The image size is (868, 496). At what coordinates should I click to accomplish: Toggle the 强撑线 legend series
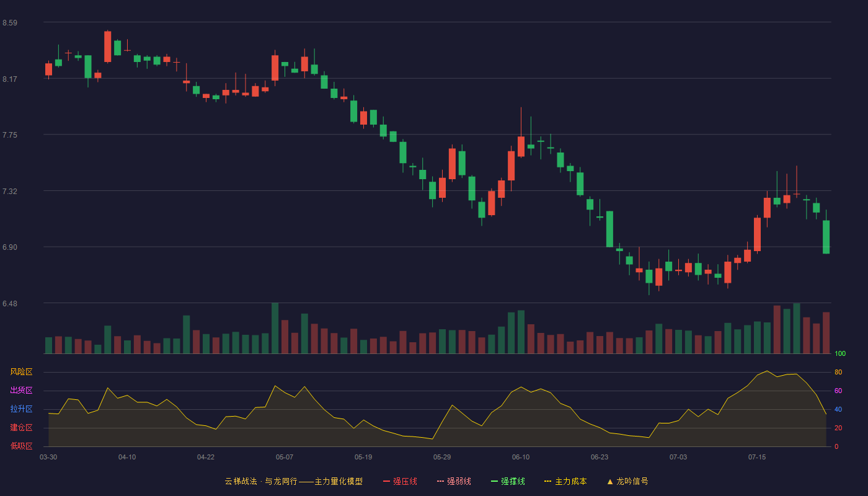point(508,481)
